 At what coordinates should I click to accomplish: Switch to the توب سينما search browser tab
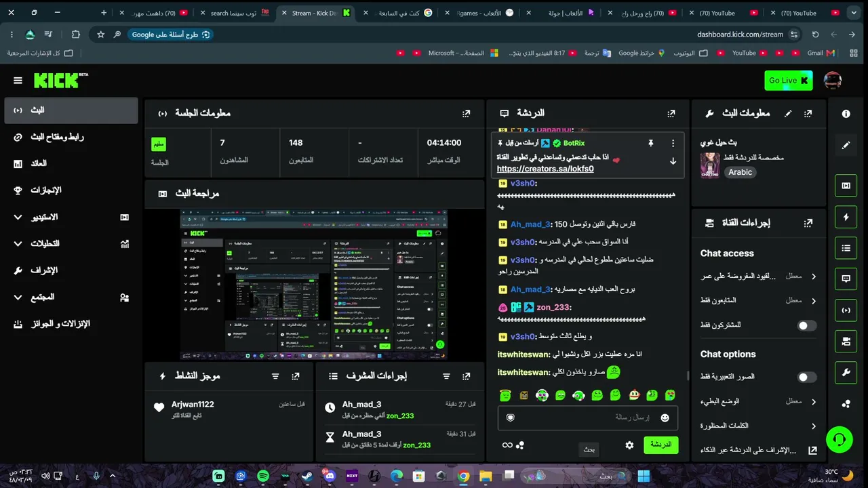[x=236, y=13]
